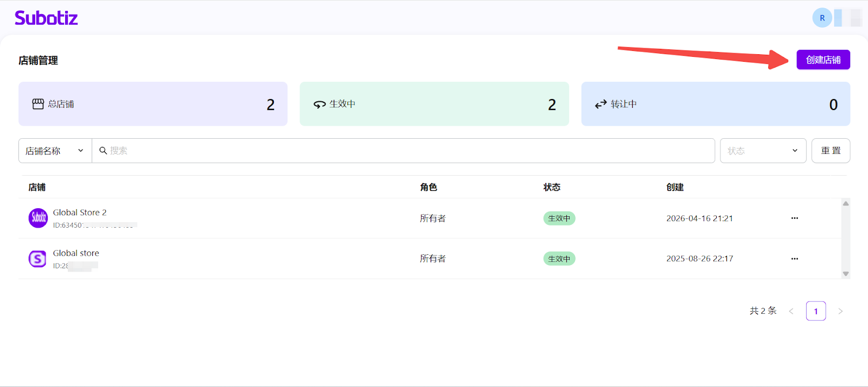Click the scroll up arrow in table

point(845,204)
